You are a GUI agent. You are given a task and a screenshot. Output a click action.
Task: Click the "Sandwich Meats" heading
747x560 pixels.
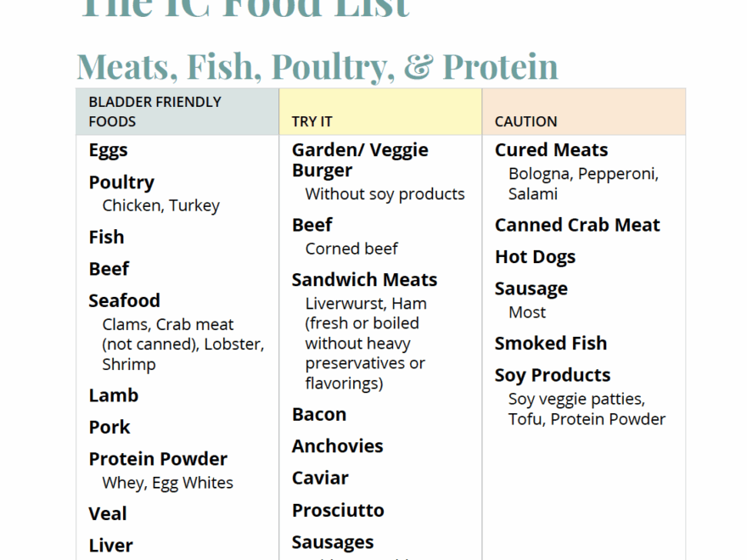pyautogui.click(x=364, y=280)
